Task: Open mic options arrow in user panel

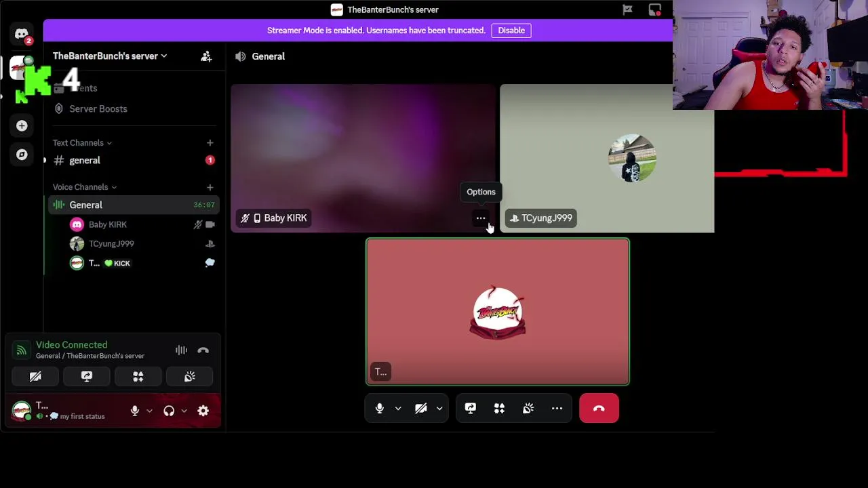Action: point(149,411)
